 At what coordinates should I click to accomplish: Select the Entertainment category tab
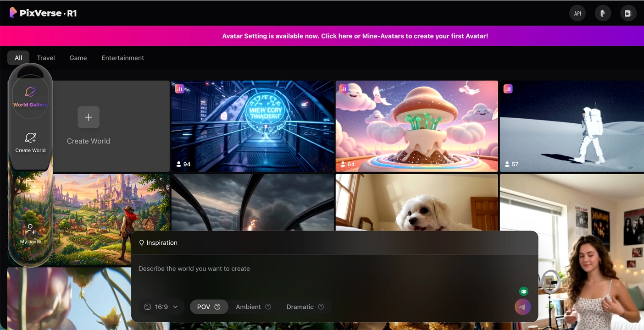[x=122, y=58]
